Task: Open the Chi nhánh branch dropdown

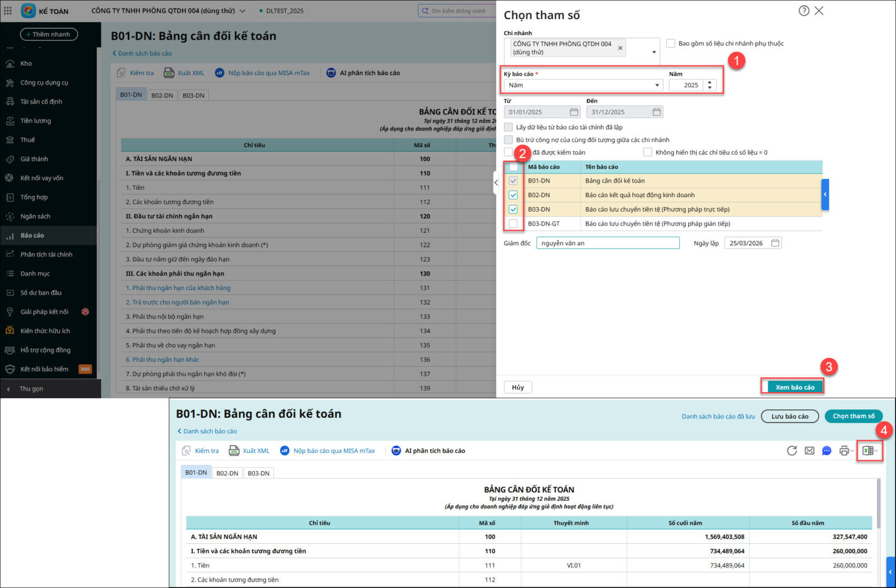Action: pyautogui.click(x=654, y=52)
